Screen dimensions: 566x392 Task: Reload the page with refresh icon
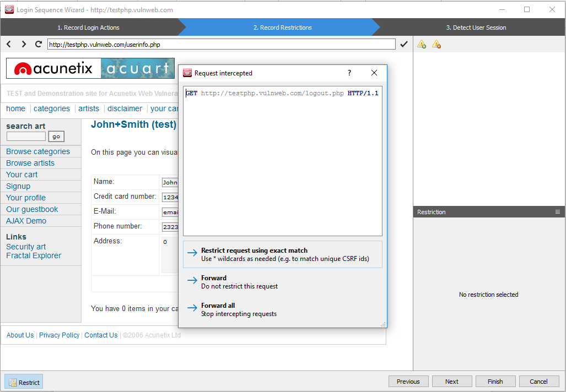click(39, 44)
